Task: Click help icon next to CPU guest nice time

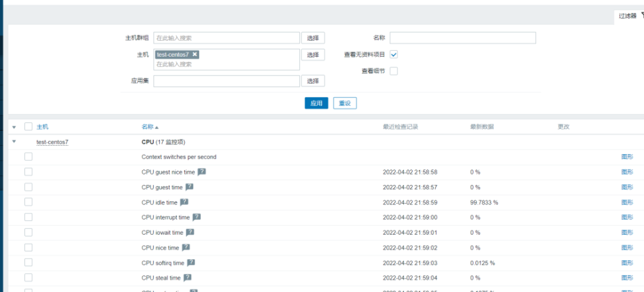Action: (x=202, y=172)
